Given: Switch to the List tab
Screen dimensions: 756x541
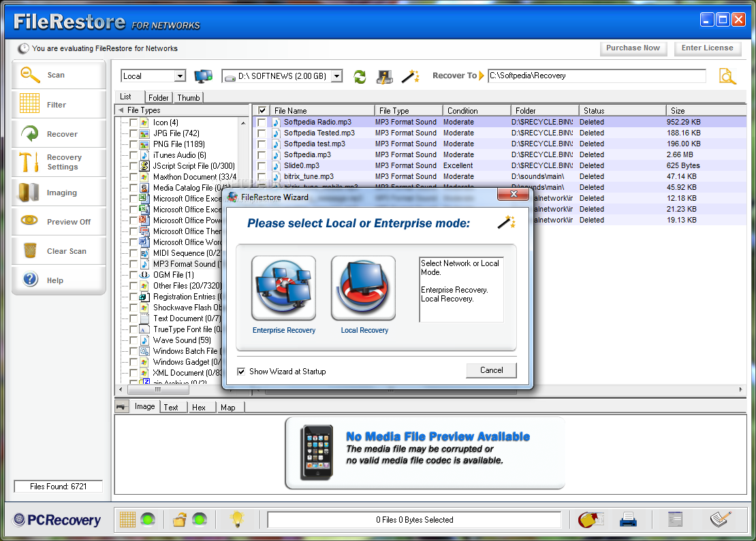Looking at the screenshot, I should [x=126, y=97].
